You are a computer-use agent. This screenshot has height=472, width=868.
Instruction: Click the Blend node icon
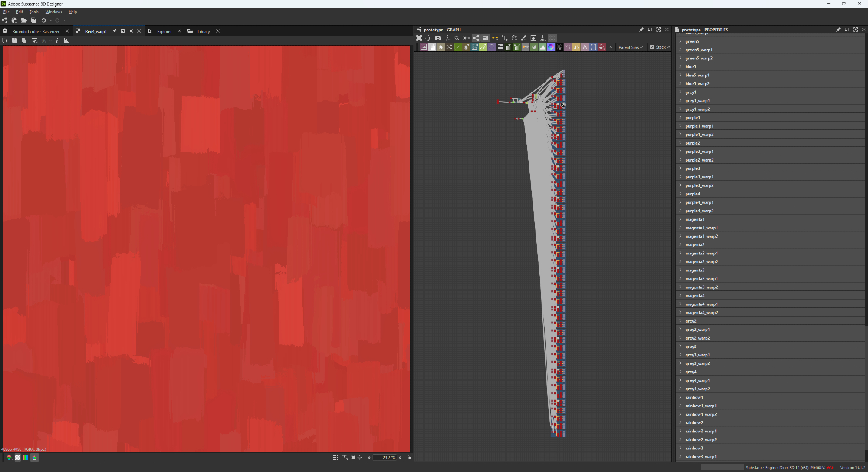coord(432,47)
